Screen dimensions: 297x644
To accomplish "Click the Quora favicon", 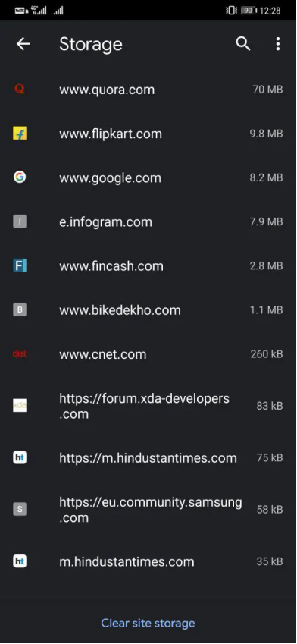I will (x=20, y=89).
